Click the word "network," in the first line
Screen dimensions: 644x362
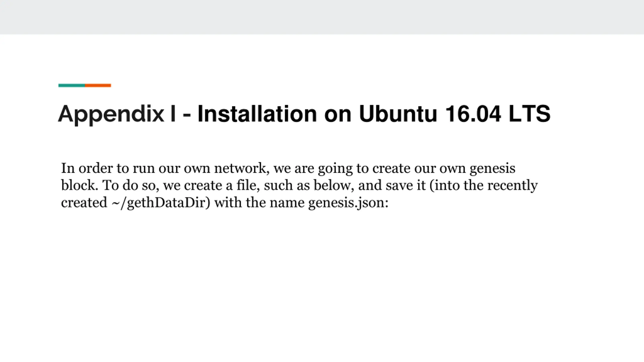pyautogui.click(x=242, y=168)
